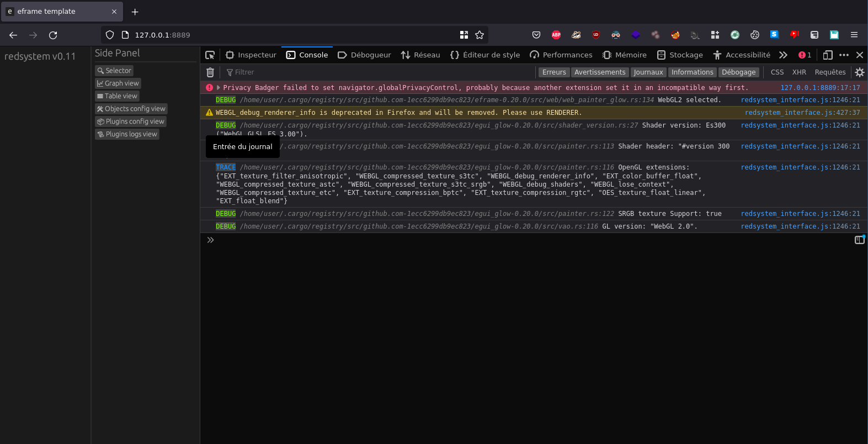Open the Réseau tab
The height and width of the screenshot is (444, 868).
pyautogui.click(x=420, y=55)
